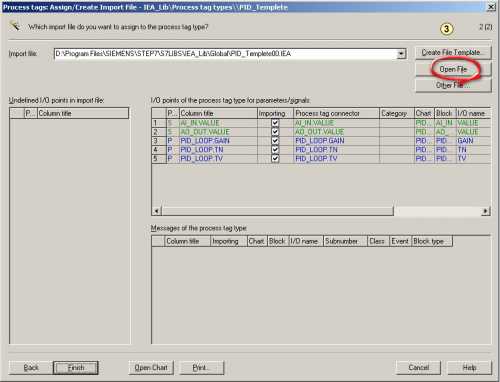Select PID_LOOP.TN in Column title column
The image size is (500, 382).
tap(218, 150)
